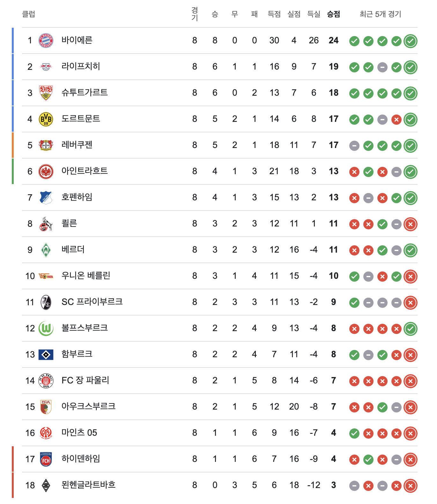Open the SC 프라이부르크 team link

pyautogui.click(x=92, y=302)
